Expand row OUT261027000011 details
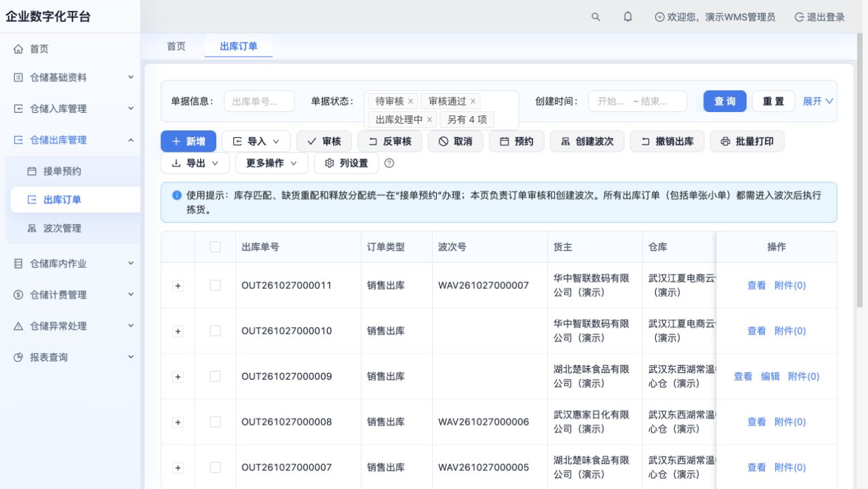The width and height of the screenshot is (868, 489). (x=178, y=286)
